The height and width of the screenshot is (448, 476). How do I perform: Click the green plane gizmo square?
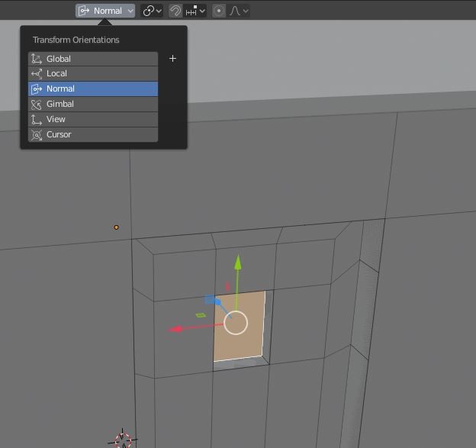coord(201,315)
